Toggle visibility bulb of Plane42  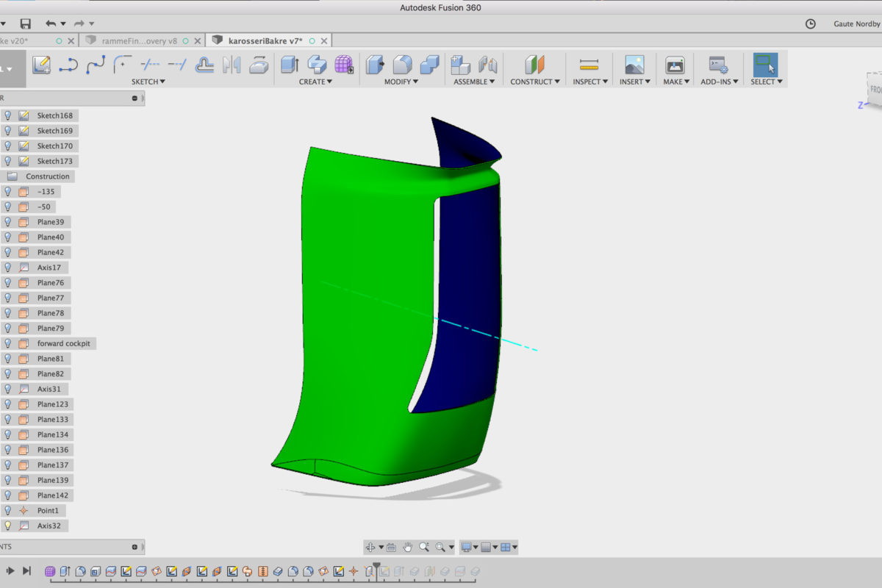point(7,252)
